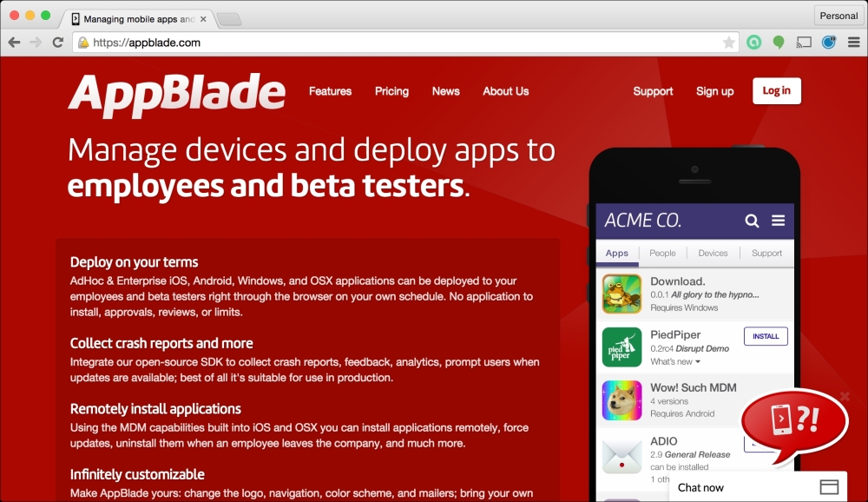868x502 pixels.
Task: Click the 'Deploy on your terms' heading
Action: click(134, 262)
